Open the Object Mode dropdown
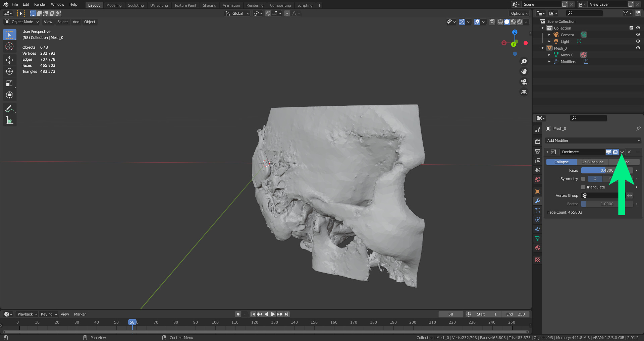 tap(22, 22)
